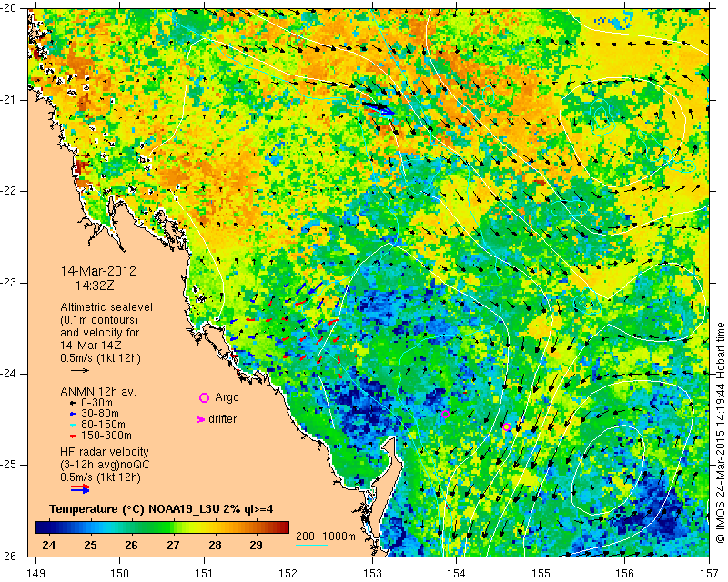
Task: Click the colorbar tick label '25'
Action: [90, 545]
